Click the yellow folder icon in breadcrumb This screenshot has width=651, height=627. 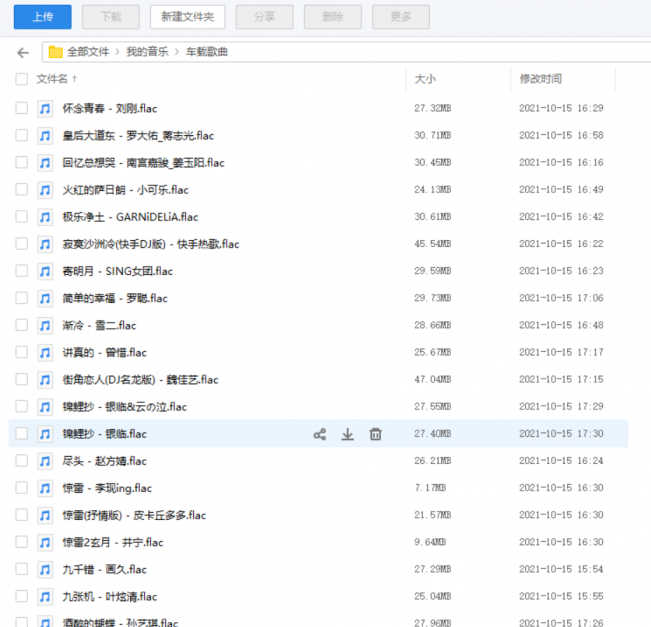[56, 52]
